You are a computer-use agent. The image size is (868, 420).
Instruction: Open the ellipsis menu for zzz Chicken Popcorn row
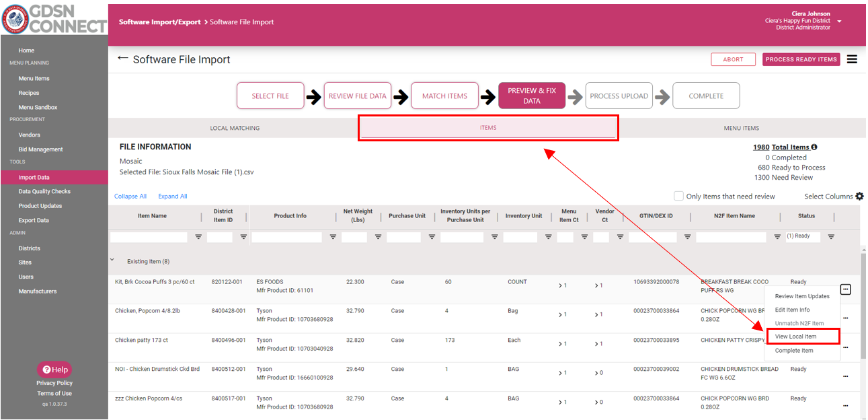(846, 405)
